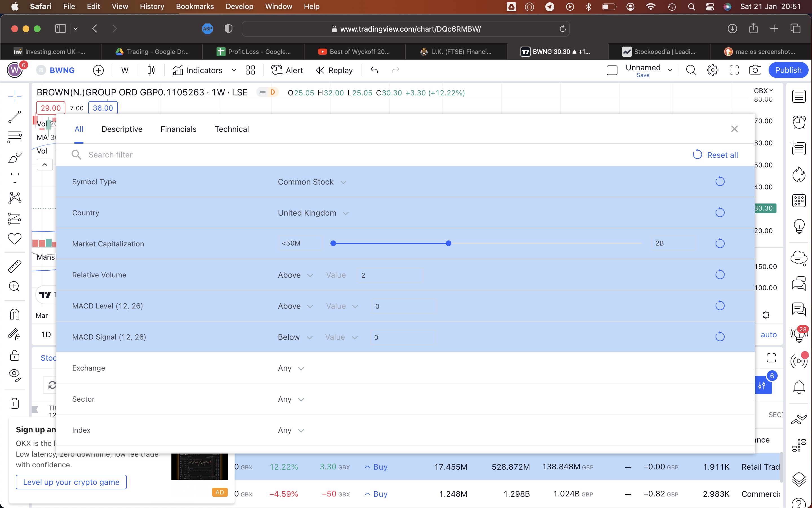Open Relative Volume Above condition dropdown
Image resolution: width=812 pixels, height=508 pixels.
[295, 275]
